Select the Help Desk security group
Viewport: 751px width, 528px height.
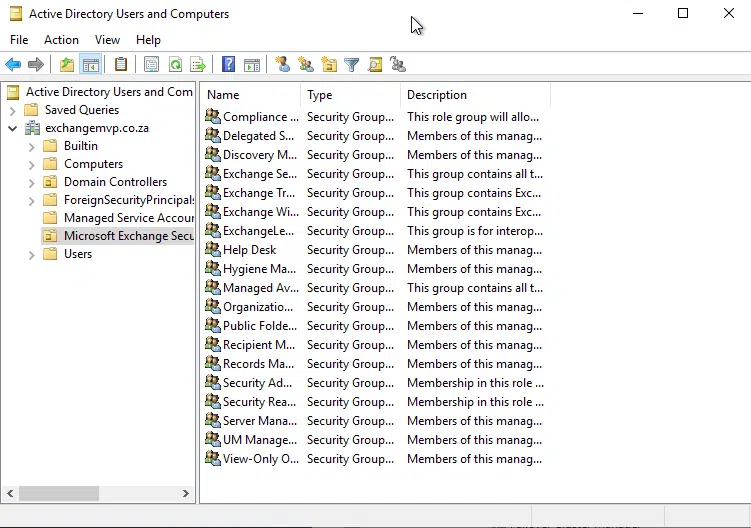tap(249, 250)
